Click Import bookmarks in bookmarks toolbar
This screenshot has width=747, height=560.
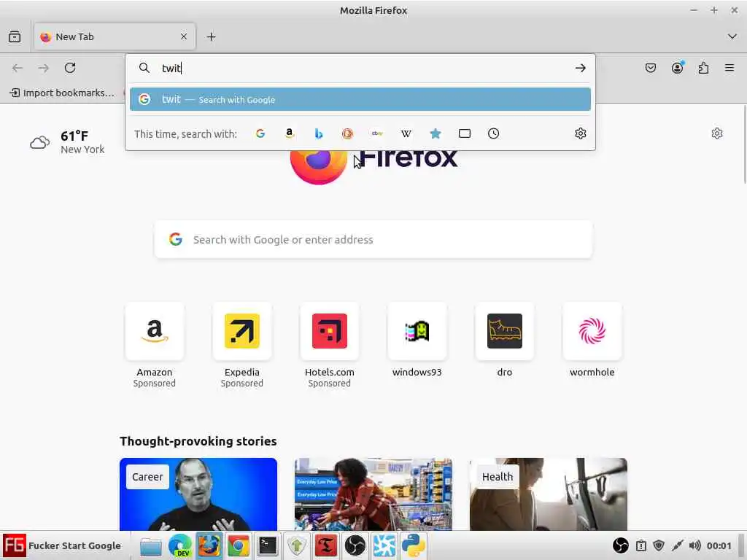[x=63, y=93]
